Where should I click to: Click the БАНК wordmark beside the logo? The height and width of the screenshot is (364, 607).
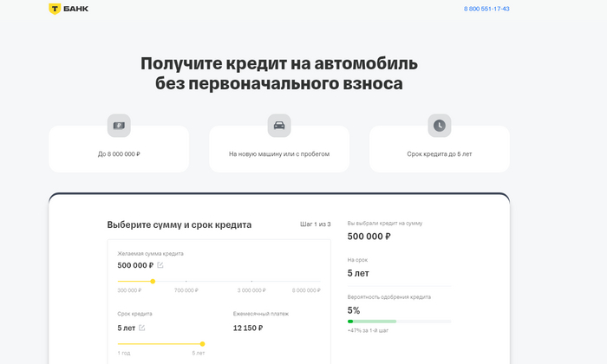click(76, 9)
